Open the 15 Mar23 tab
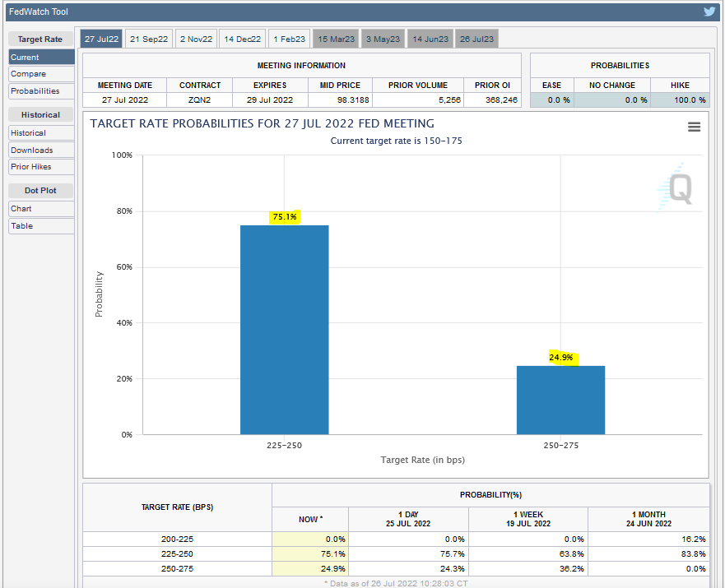The image size is (725, 588). 336,39
